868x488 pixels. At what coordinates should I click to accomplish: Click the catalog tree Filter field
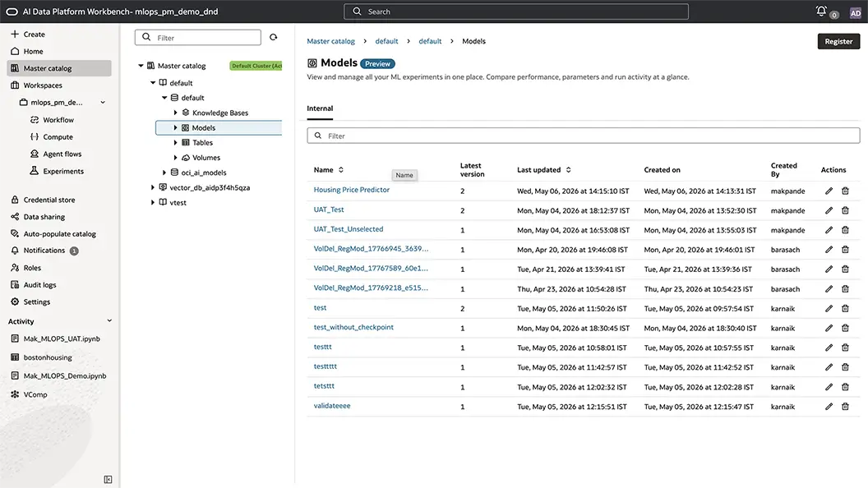click(197, 38)
